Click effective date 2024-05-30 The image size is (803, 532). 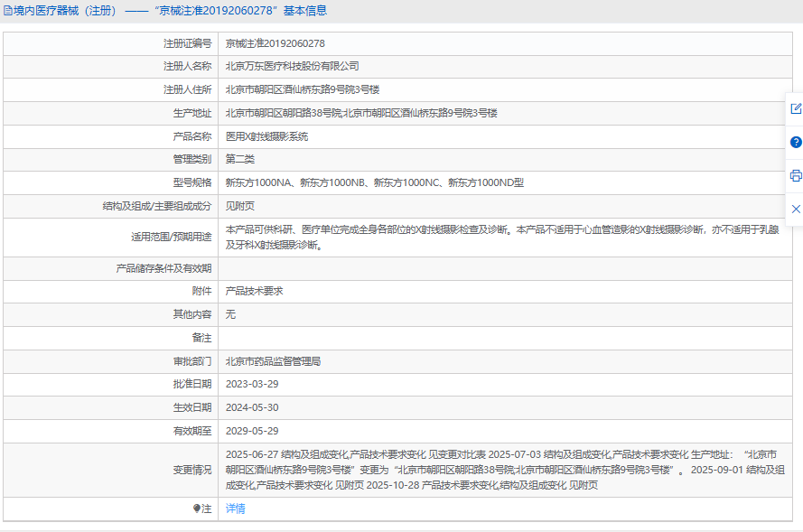(252, 407)
